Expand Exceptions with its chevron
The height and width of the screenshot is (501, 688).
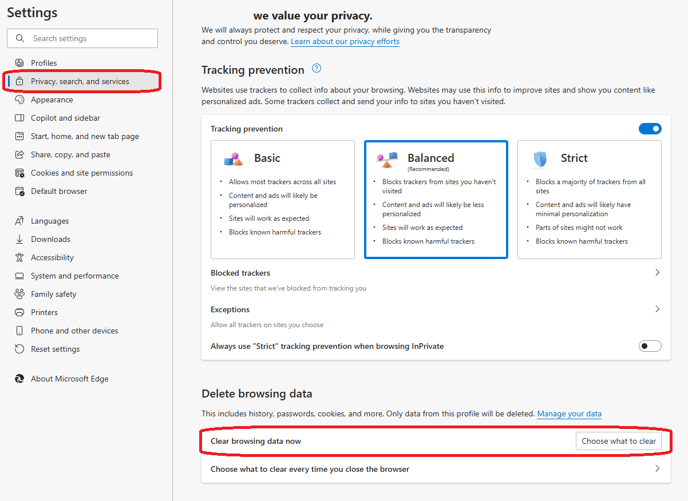click(657, 309)
